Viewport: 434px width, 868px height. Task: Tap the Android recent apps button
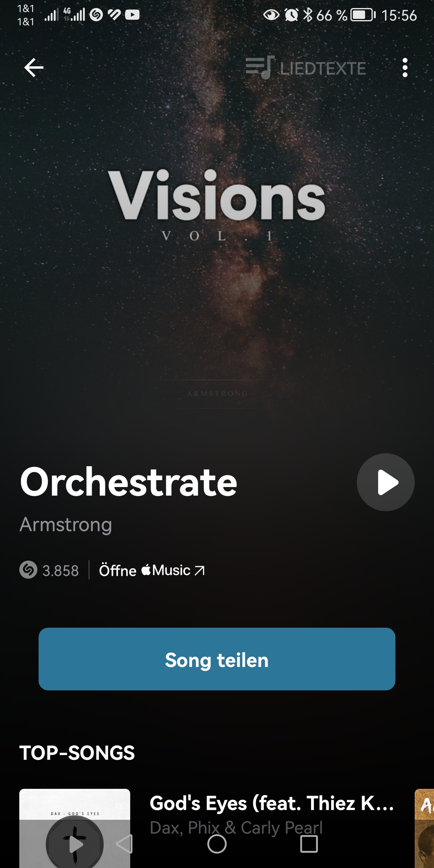[309, 844]
